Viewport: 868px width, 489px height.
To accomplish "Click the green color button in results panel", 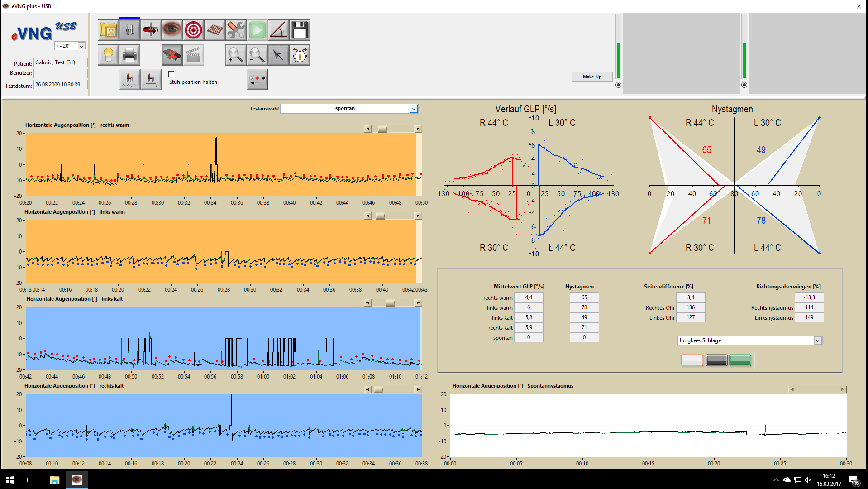I will pos(740,360).
